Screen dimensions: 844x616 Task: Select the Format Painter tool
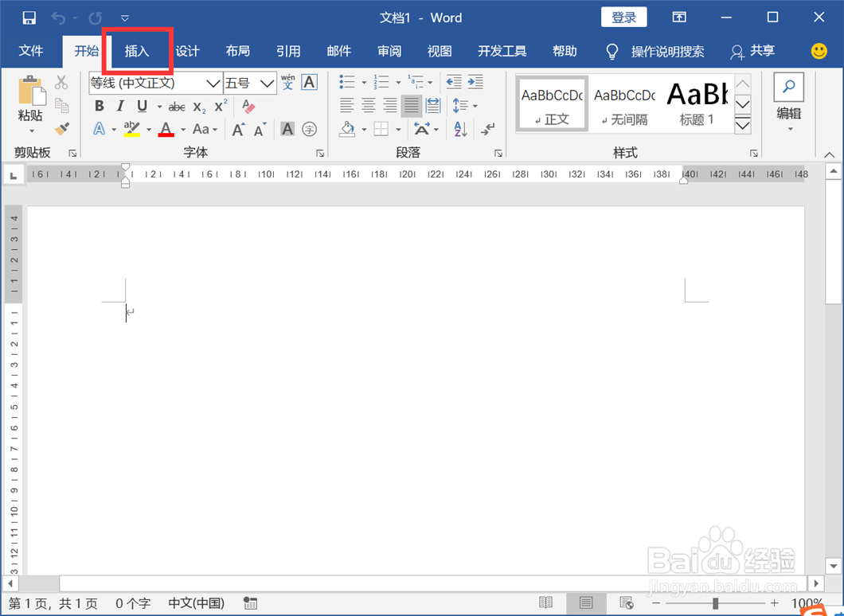(63, 129)
